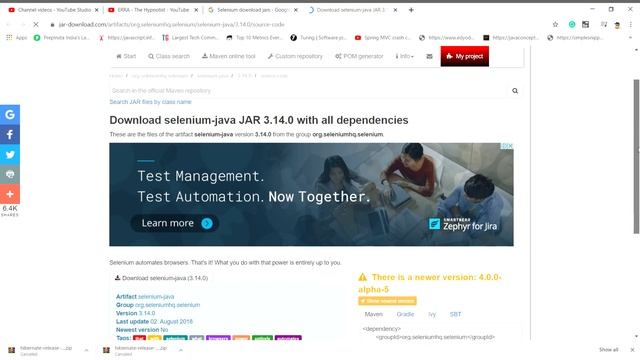The height and width of the screenshot is (360, 640).
Task: Open the Search JAR files by class name link
Action: [150, 102]
